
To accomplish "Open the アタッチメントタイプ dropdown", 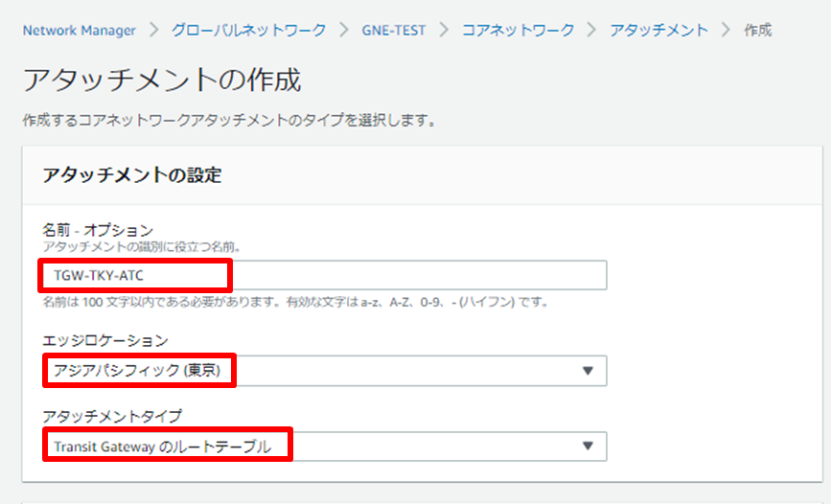I will point(325,447).
